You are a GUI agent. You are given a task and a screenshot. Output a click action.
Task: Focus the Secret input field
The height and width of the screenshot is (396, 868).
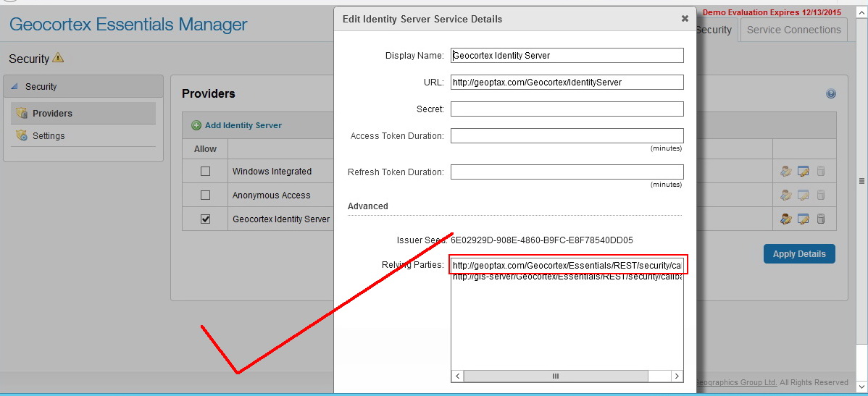[x=567, y=109]
